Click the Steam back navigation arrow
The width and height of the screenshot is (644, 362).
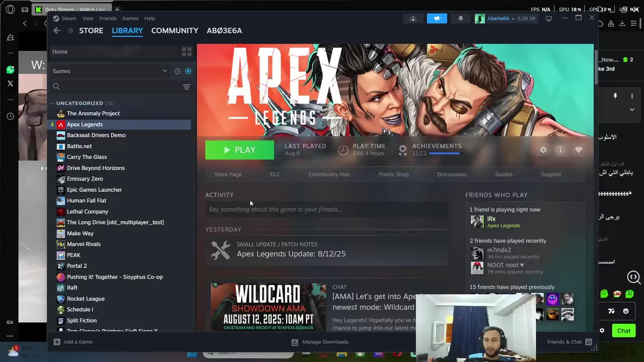[57, 31]
